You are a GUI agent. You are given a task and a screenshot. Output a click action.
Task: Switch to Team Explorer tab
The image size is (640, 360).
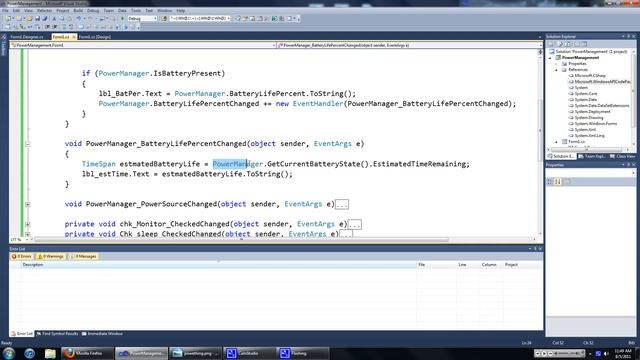pos(592,156)
